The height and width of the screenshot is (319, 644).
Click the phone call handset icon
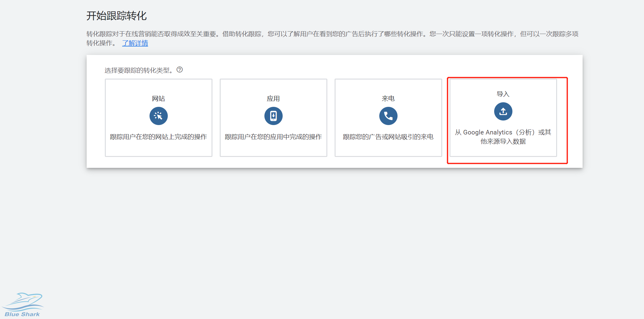click(x=388, y=116)
